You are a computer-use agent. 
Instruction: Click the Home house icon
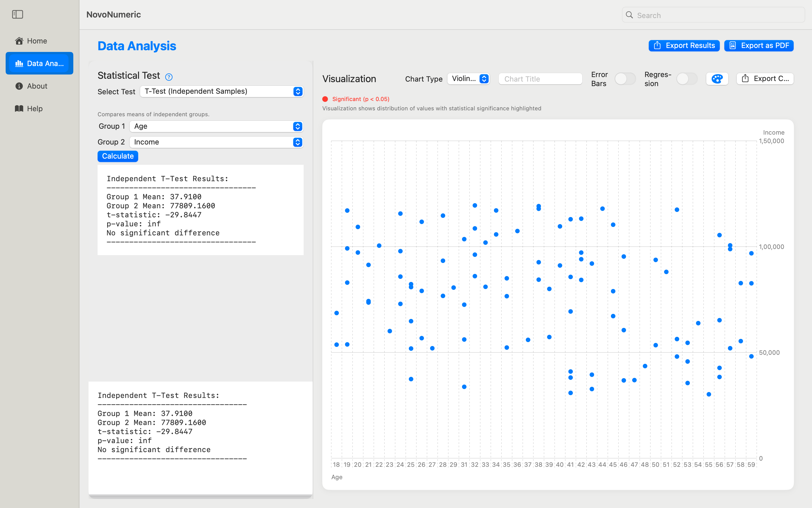point(19,41)
